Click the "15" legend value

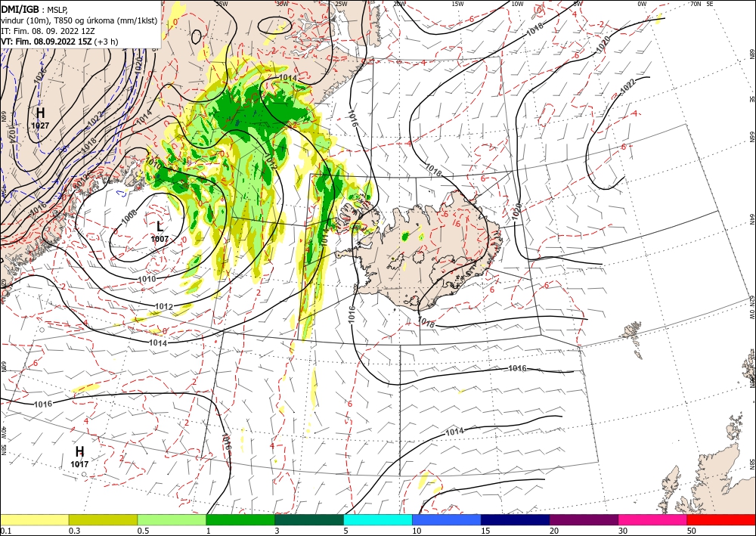485,531
